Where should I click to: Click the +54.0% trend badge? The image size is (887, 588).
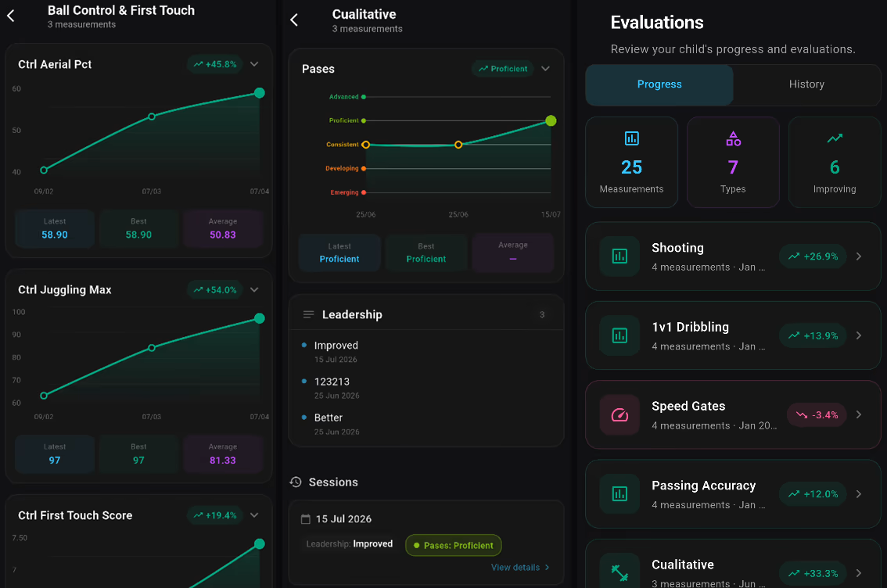(215, 289)
